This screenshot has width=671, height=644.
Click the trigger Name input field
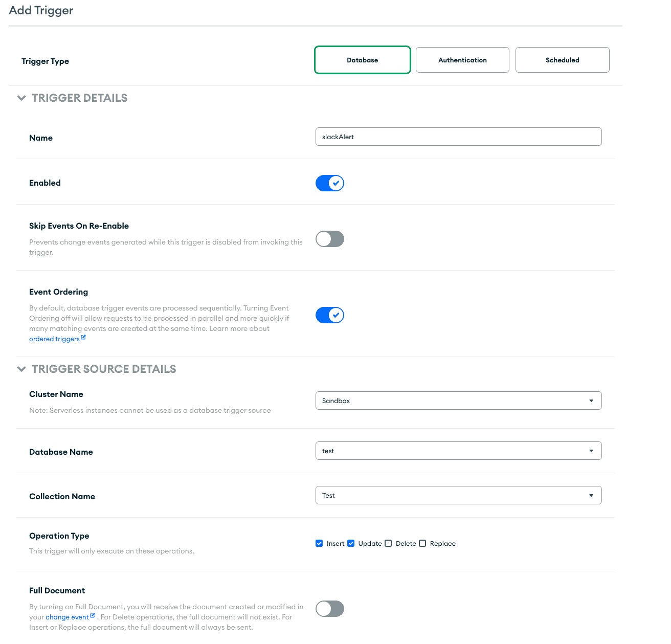pyautogui.click(x=458, y=137)
